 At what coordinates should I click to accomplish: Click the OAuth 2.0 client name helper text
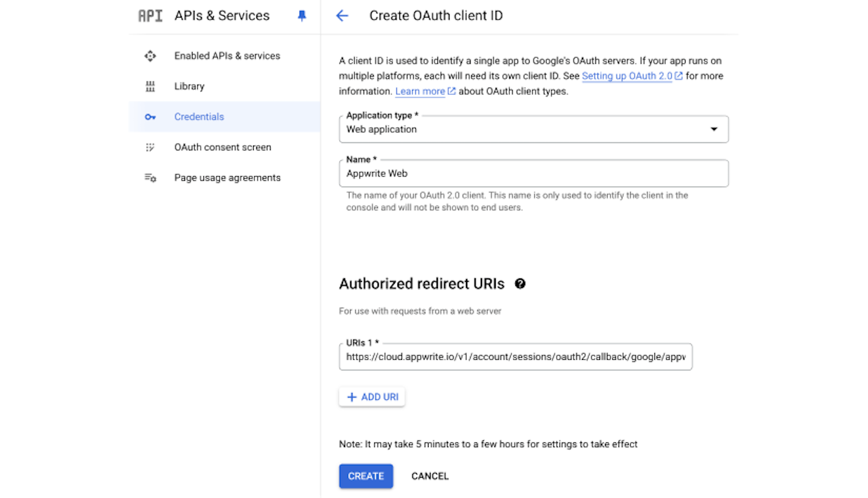pyautogui.click(x=517, y=201)
